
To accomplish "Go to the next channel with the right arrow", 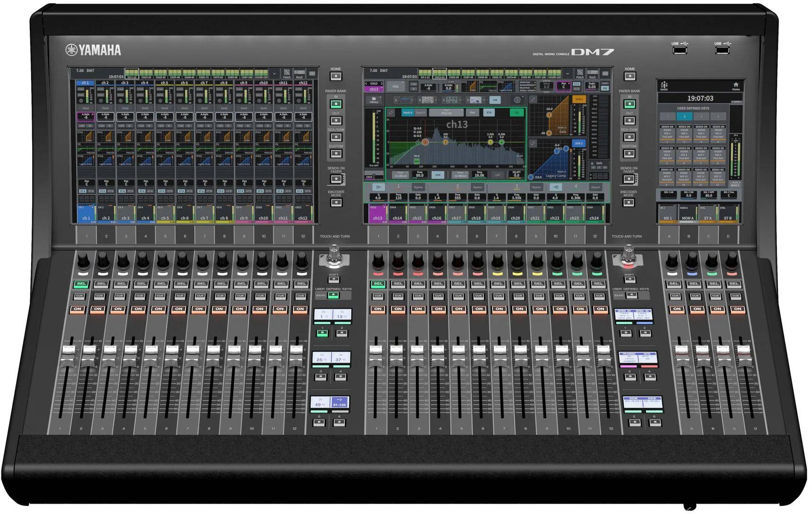I will [382, 84].
